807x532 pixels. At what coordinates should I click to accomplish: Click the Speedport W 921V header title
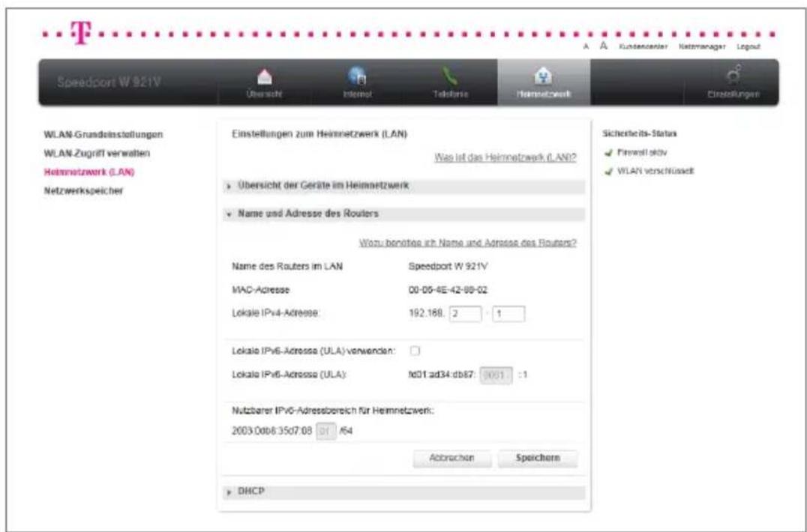click(109, 82)
